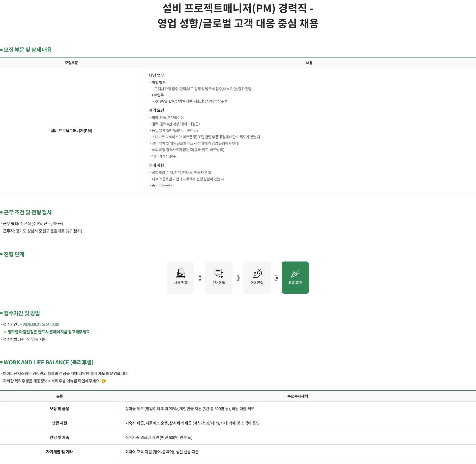Click the WORK AND LIFE BALANCE heading
The width and height of the screenshot is (476, 464).
click(48, 362)
